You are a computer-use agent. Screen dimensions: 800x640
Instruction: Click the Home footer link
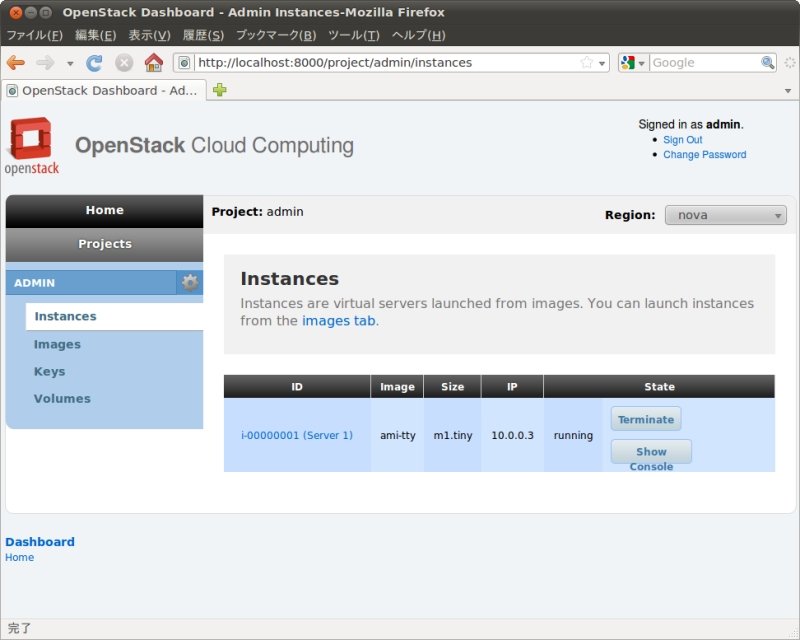coord(19,557)
